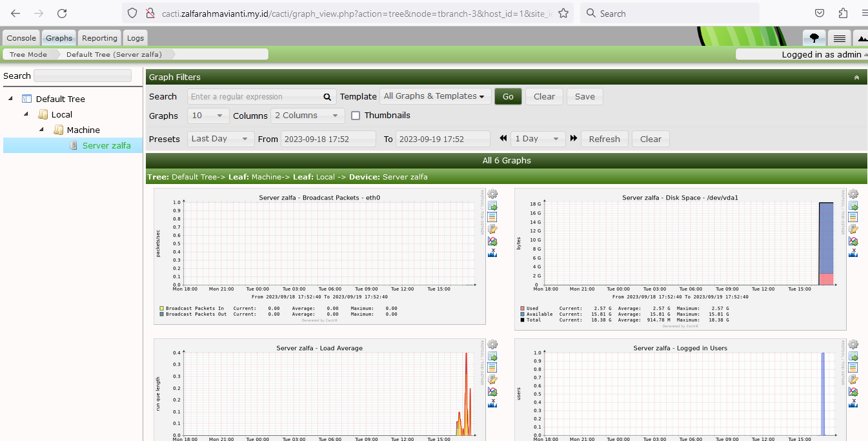This screenshot has height=441, width=868.
Task: Open graph source properties for Load Average
Action: 492,379
